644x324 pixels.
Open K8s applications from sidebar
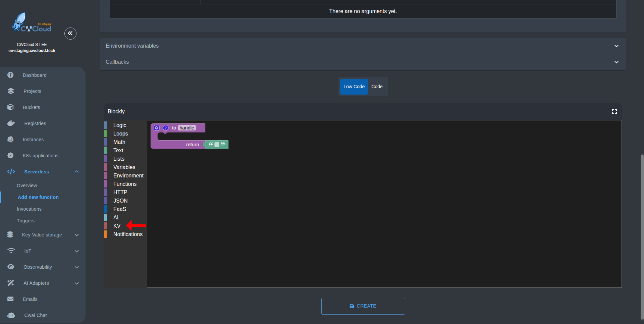tap(41, 156)
